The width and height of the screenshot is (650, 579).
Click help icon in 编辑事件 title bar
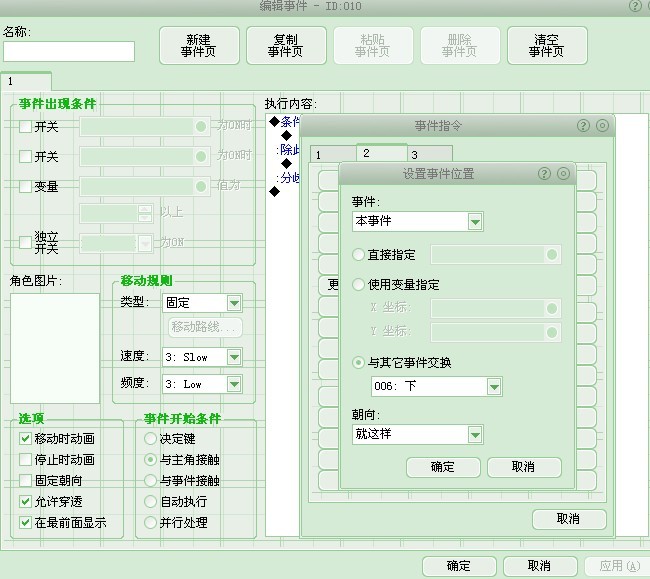pos(635,6)
